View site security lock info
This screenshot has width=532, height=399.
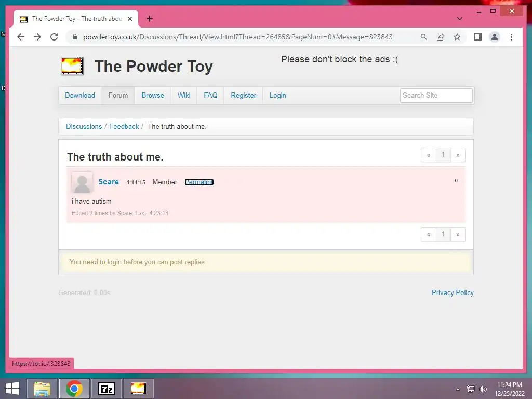click(x=75, y=37)
